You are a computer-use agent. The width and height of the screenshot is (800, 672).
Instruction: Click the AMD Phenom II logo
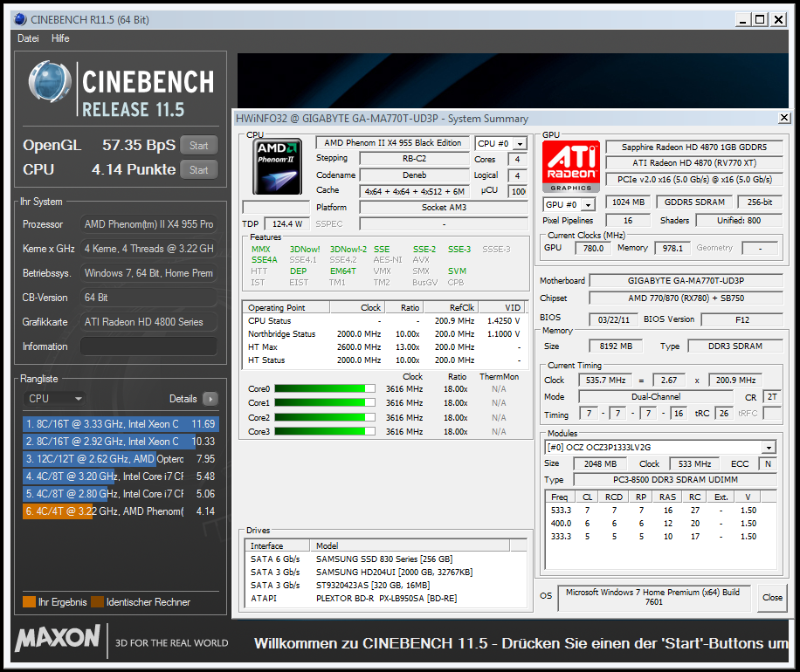pyautogui.click(x=277, y=166)
